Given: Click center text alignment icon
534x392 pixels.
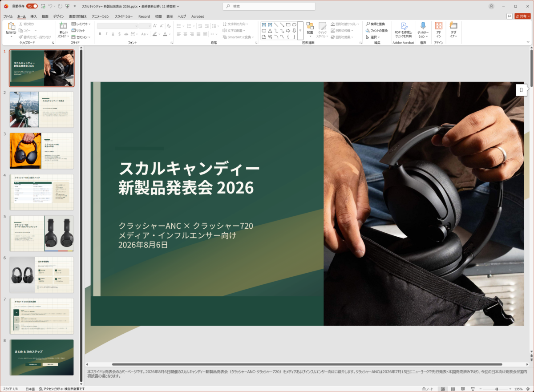Looking at the screenshot, I should [x=185, y=34].
